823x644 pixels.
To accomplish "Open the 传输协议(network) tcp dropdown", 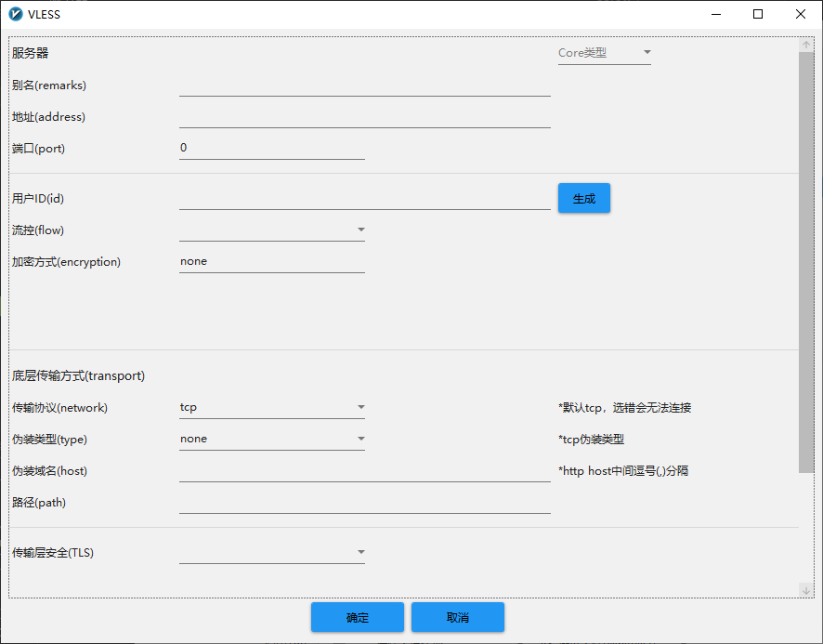I will 271,407.
